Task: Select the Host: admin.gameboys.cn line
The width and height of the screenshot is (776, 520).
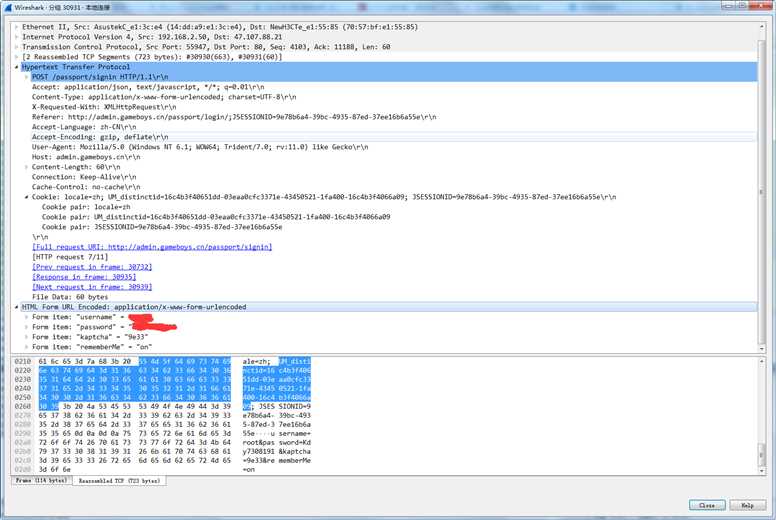Action: coord(86,157)
